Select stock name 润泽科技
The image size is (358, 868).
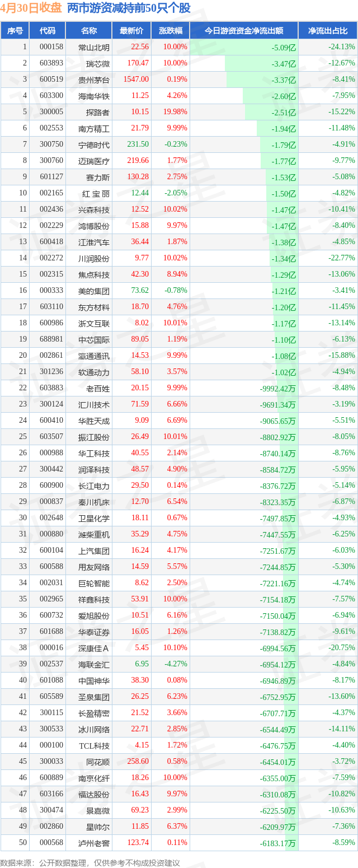coord(95,469)
